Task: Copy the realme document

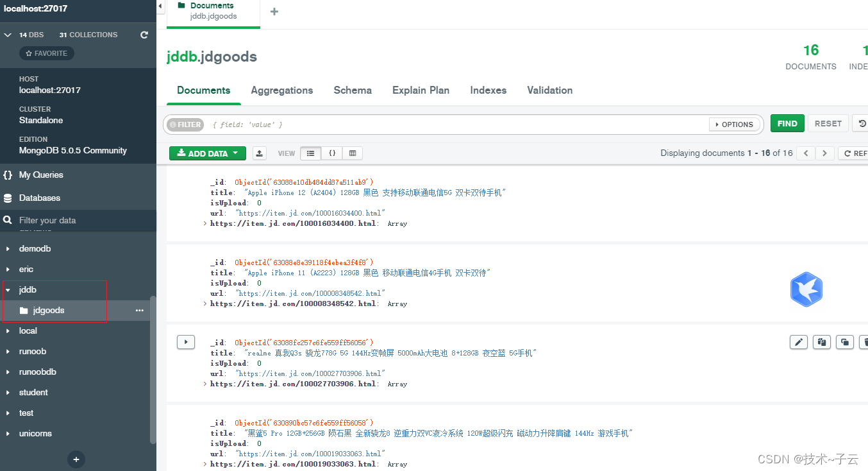Action: click(822, 342)
